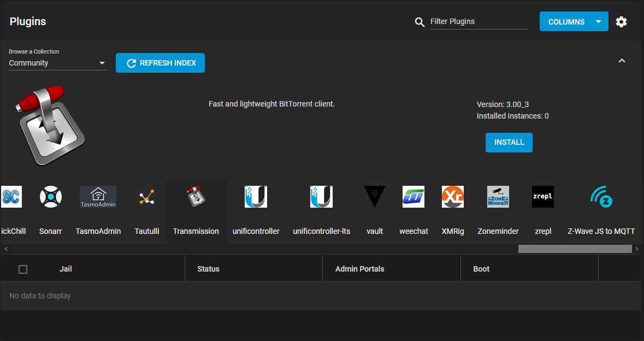Sort by the Status column header
This screenshot has width=644, height=341.
pyautogui.click(x=208, y=269)
